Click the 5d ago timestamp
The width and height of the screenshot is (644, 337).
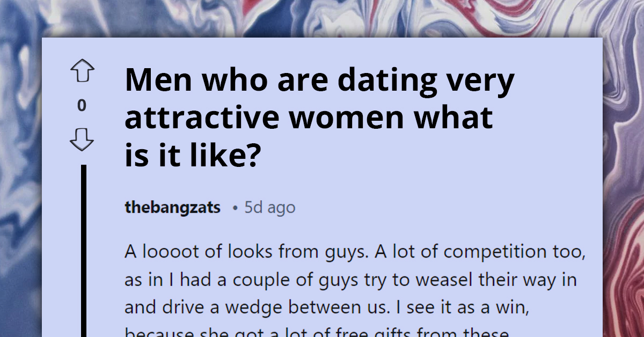tap(268, 208)
